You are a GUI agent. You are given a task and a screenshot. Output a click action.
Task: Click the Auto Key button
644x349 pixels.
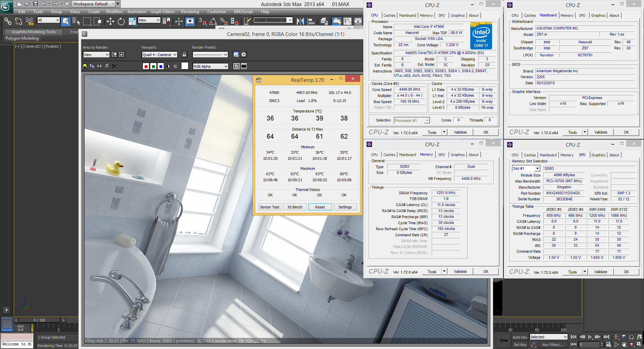(520, 337)
